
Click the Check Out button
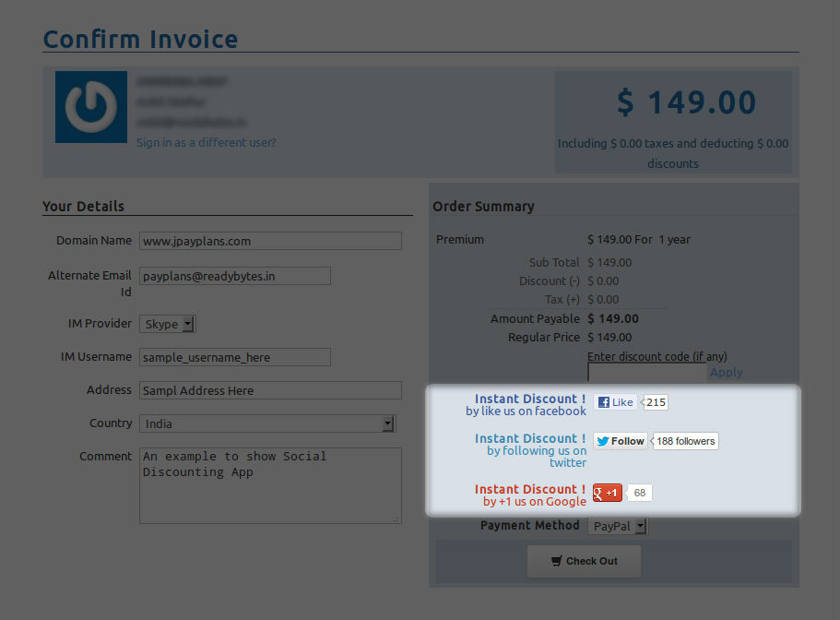pos(584,561)
